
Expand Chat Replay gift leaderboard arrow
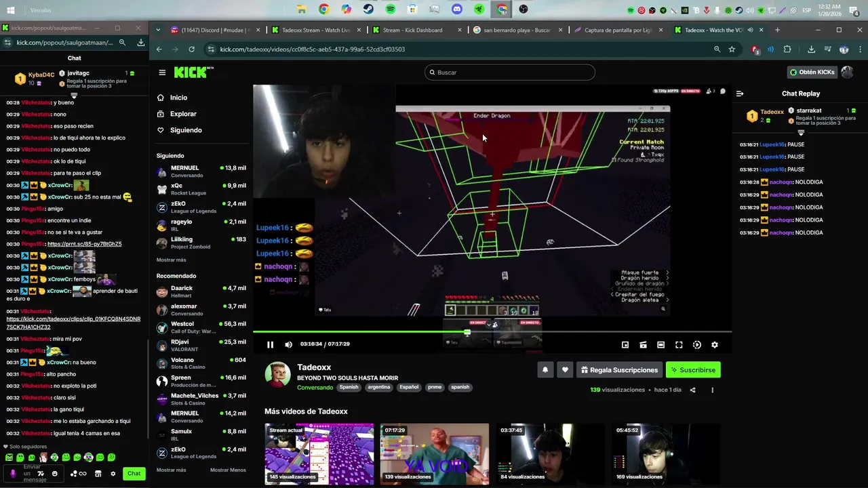801,133
